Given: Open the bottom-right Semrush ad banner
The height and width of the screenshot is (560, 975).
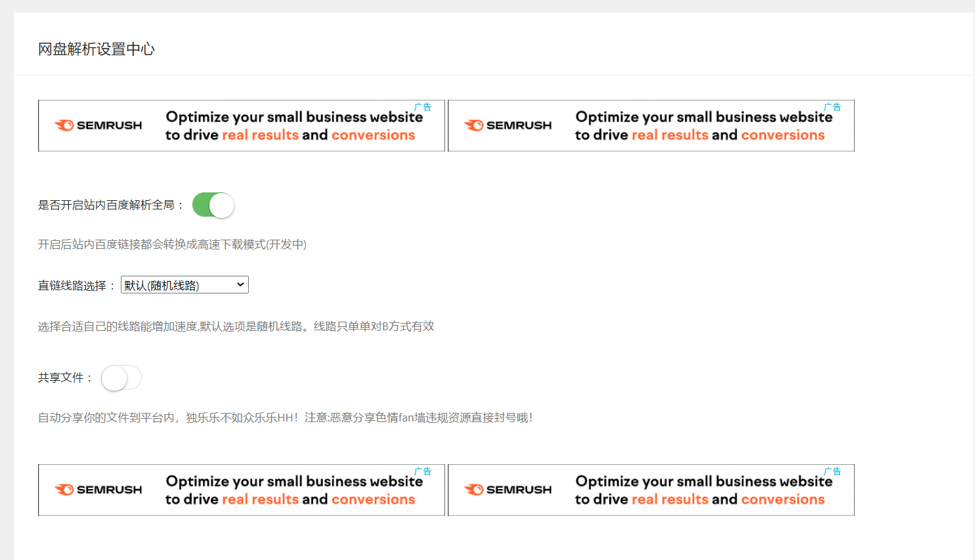Looking at the screenshot, I should click(x=651, y=490).
